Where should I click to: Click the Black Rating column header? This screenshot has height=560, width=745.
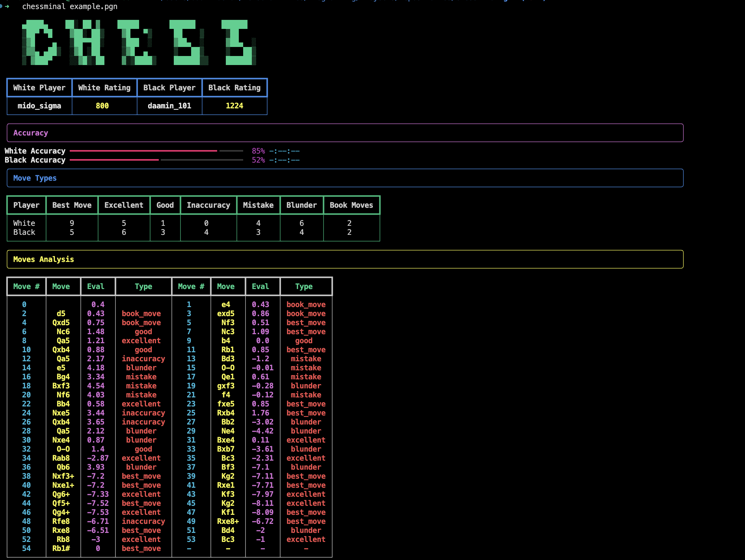point(234,88)
